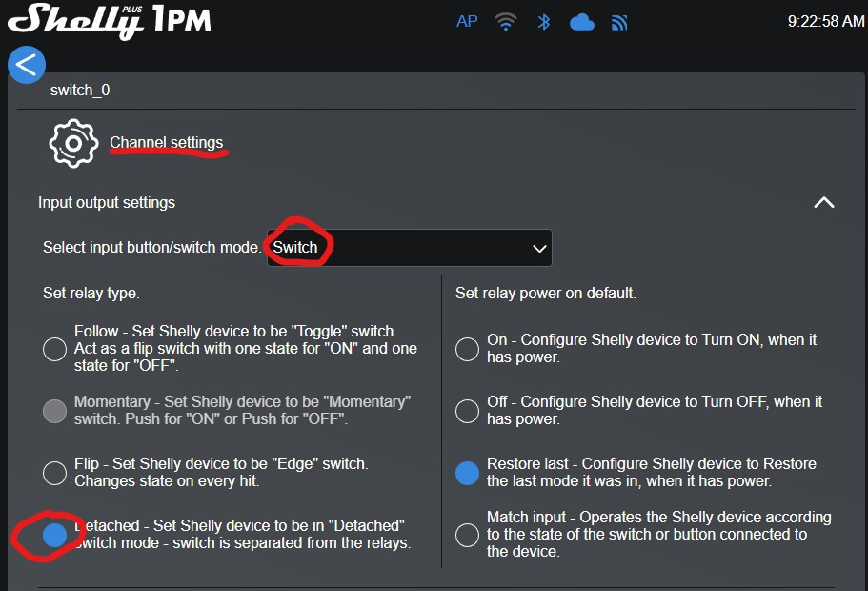Click the Bluetooth status icon

(544, 22)
